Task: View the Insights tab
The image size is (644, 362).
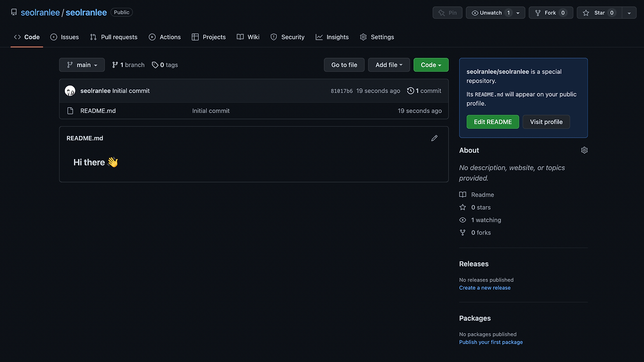Action: point(332,37)
